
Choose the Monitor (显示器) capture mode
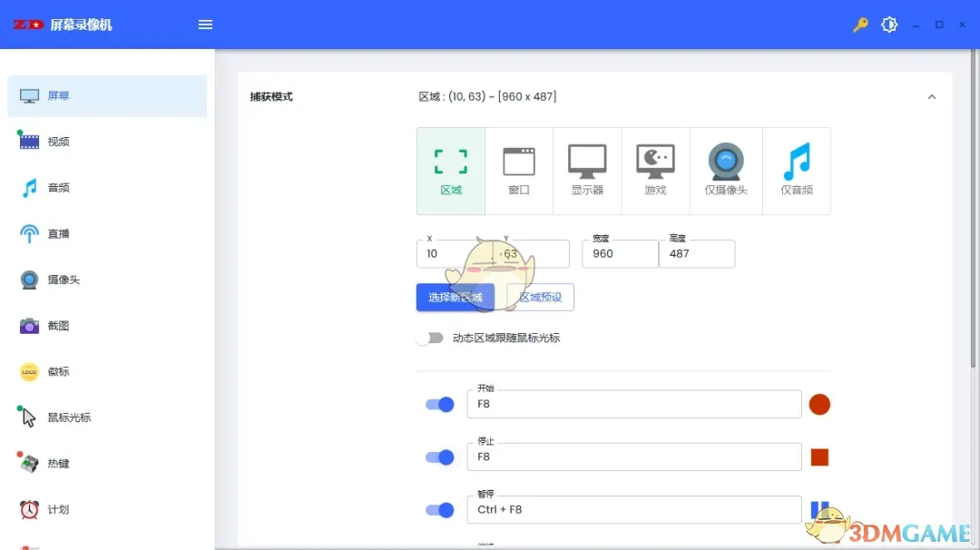pos(587,171)
